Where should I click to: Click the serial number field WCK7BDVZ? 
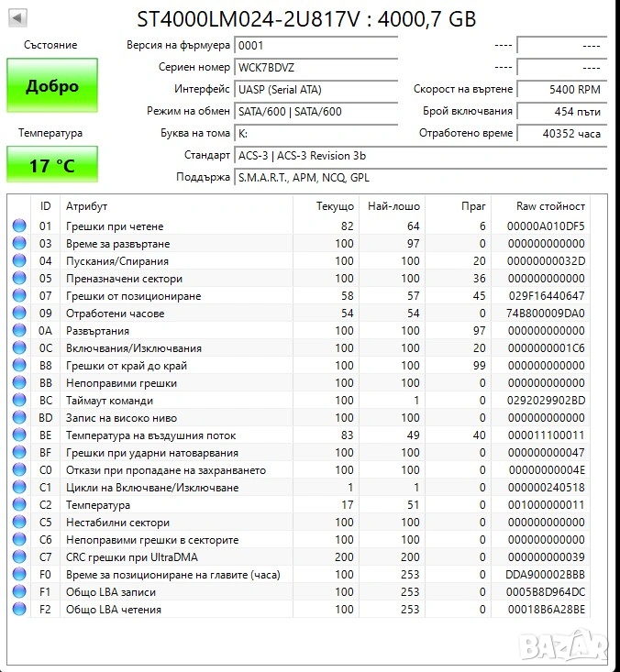click(316, 67)
